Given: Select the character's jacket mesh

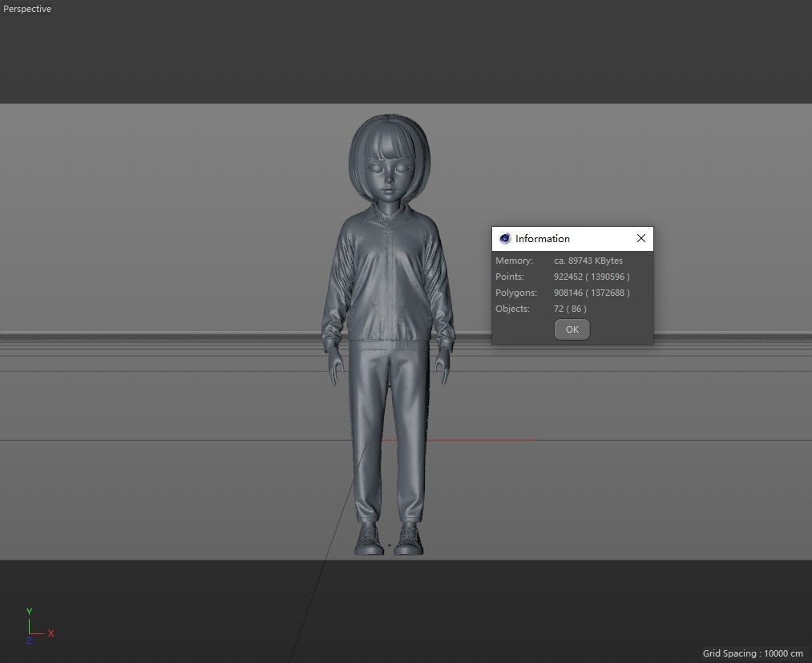Looking at the screenshot, I should coord(390,273).
